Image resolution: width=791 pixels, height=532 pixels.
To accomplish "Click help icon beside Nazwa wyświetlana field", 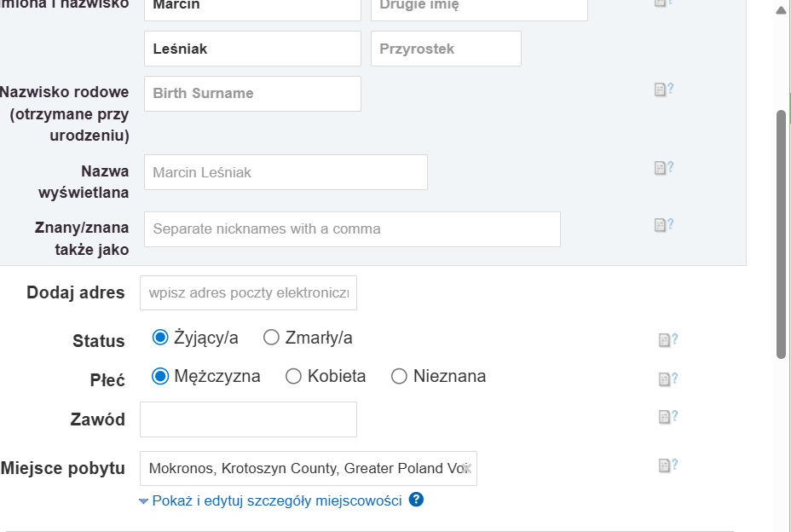I will (x=663, y=168).
